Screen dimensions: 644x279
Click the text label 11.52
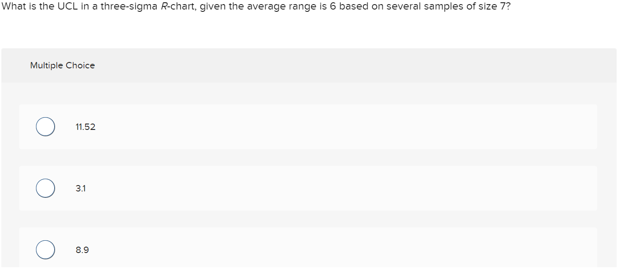click(85, 127)
